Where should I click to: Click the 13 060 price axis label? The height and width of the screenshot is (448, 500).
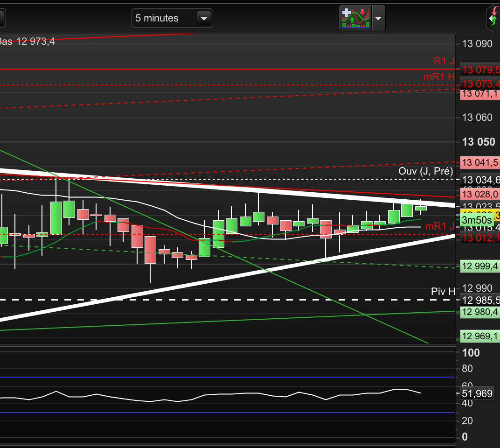pos(477,118)
